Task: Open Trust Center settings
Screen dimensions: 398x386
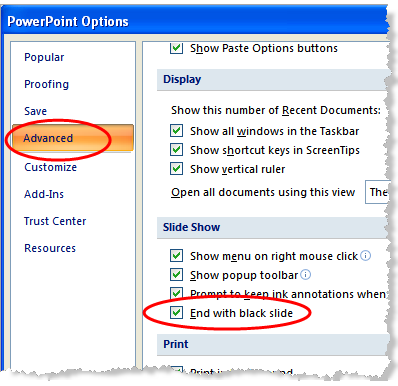Action: [x=55, y=221]
